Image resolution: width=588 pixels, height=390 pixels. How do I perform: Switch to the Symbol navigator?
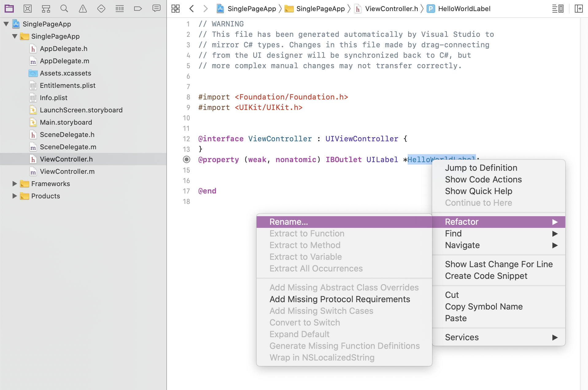click(x=46, y=9)
